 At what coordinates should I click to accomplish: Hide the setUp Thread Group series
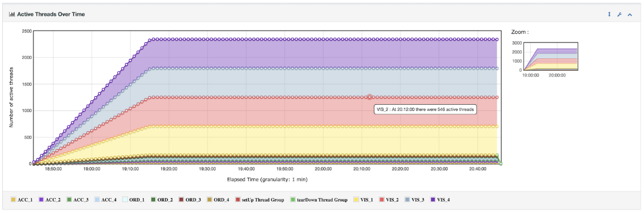(x=259, y=200)
